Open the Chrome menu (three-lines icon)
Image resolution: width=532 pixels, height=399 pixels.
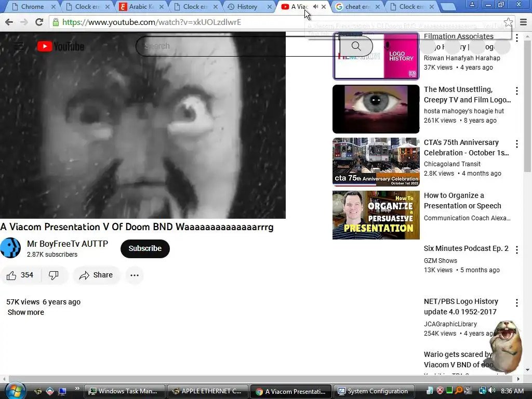[524, 22]
